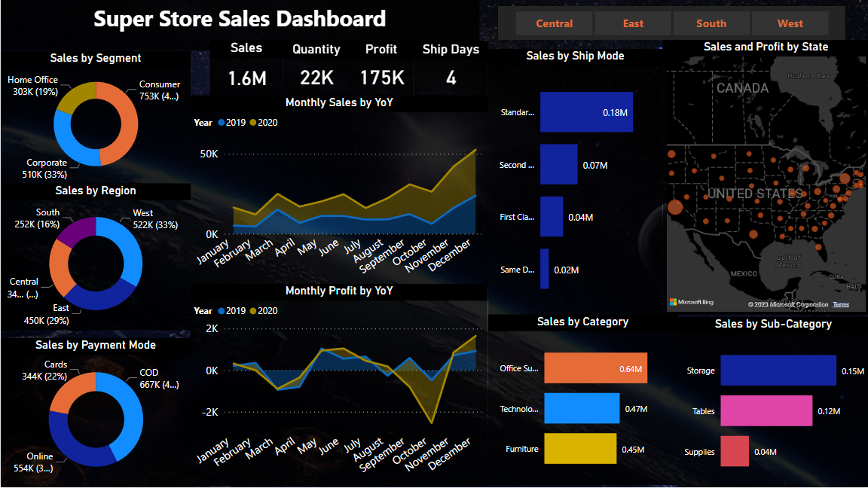Viewport: 868px width, 488px height.
Task: Open the Terms link on the map
Action: (840, 303)
